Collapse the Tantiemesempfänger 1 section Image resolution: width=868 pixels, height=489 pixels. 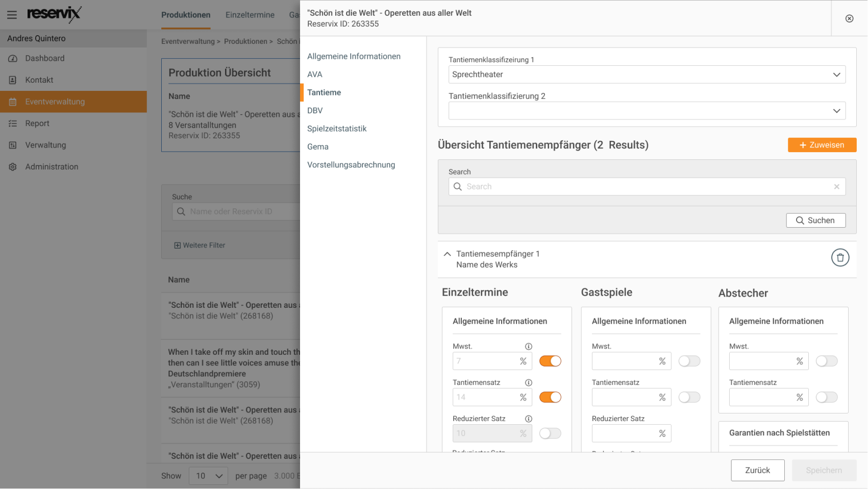(447, 254)
